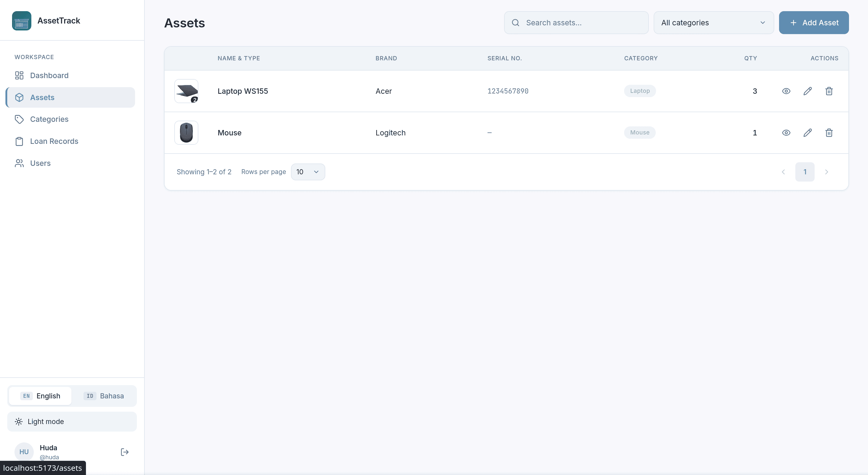Image resolution: width=868 pixels, height=475 pixels.
Task: Open the Dashboard page
Action: tap(71, 75)
